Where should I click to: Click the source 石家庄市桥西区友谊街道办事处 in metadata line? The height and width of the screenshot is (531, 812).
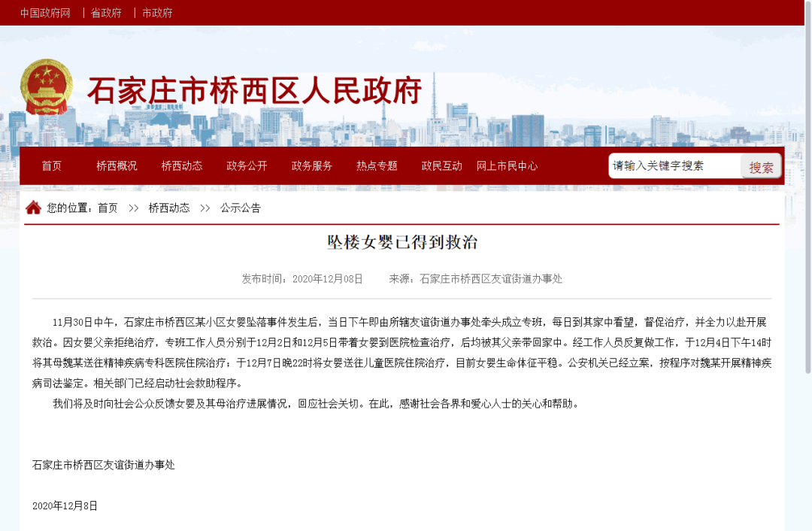click(491, 279)
